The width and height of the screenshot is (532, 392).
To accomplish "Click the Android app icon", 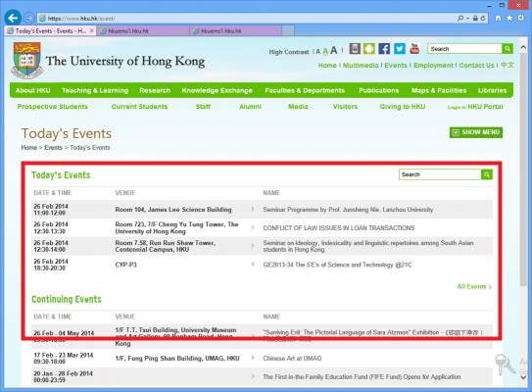I will [369, 49].
